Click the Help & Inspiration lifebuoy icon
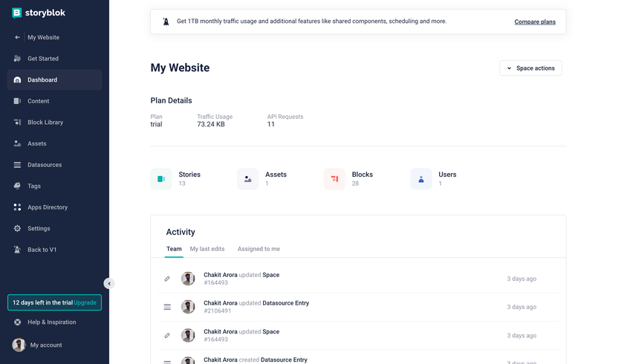The height and width of the screenshot is (364, 624). tap(17, 322)
